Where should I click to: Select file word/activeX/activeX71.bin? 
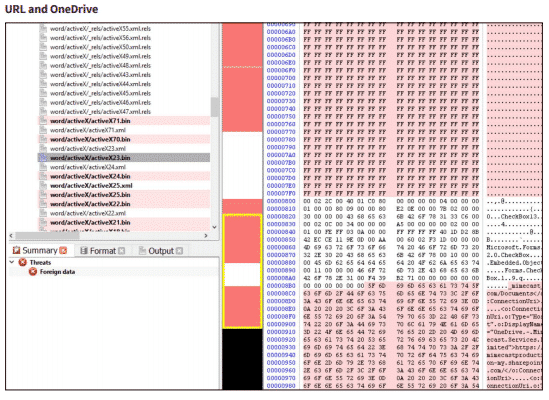[x=90, y=121]
